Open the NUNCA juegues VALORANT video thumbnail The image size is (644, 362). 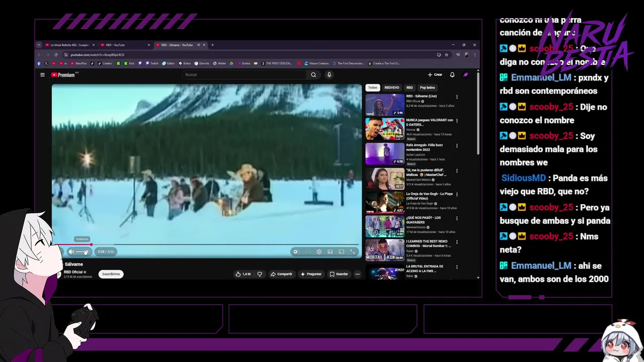[x=385, y=129]
